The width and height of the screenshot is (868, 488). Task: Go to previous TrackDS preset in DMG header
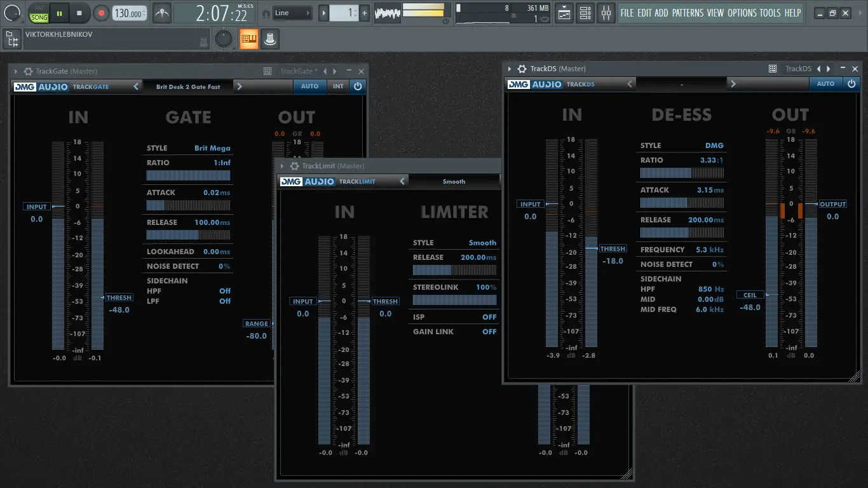pyautogui.click(x=630, y=84)
